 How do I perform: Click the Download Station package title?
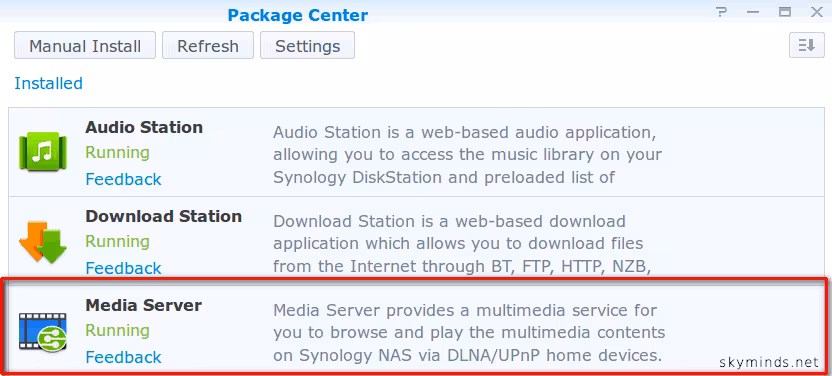click(163, 216)
